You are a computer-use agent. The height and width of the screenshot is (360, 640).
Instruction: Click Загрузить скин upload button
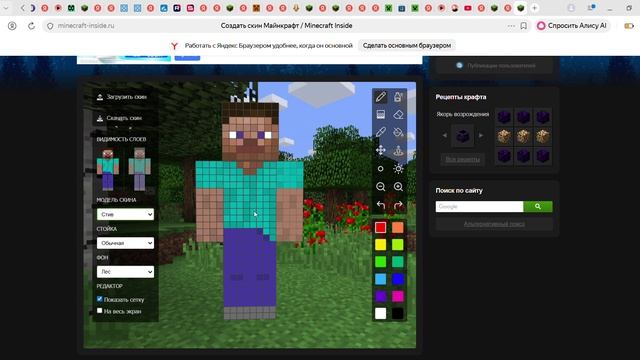(x=122, y=97)
